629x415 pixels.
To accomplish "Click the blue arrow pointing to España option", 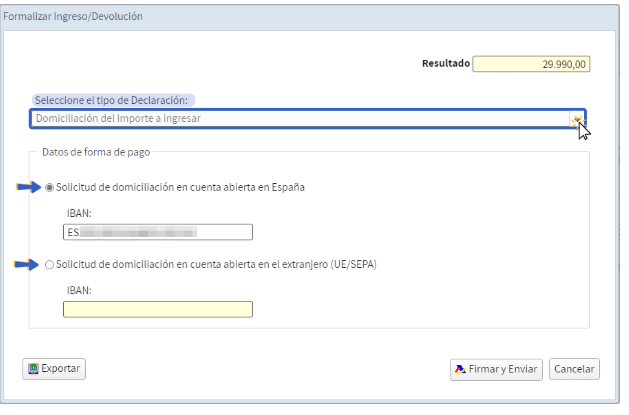I will tap(28, 187).
